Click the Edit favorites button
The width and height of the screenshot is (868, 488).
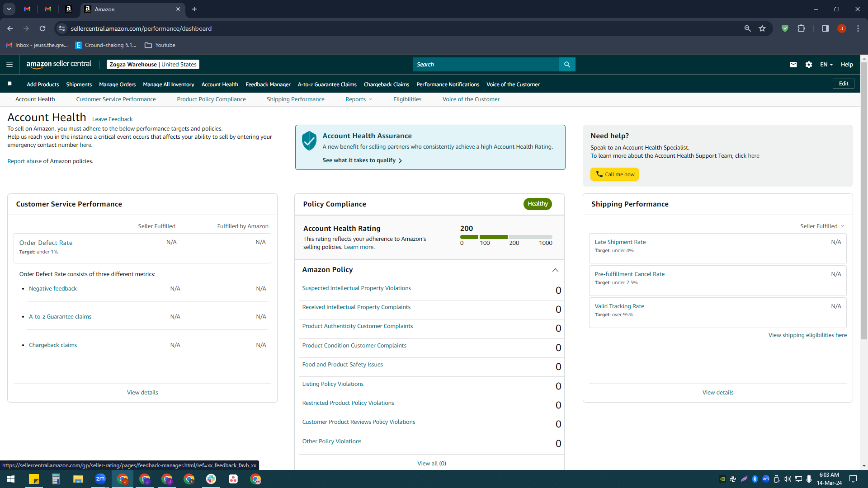(844, 84)
